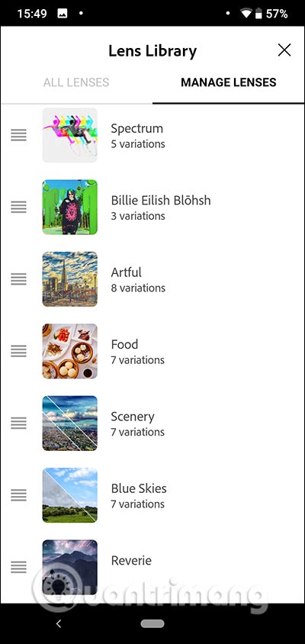The image size is (305, 644).
Task: Choose the Food lens thumbnail
Action: [x=70, y=351]
